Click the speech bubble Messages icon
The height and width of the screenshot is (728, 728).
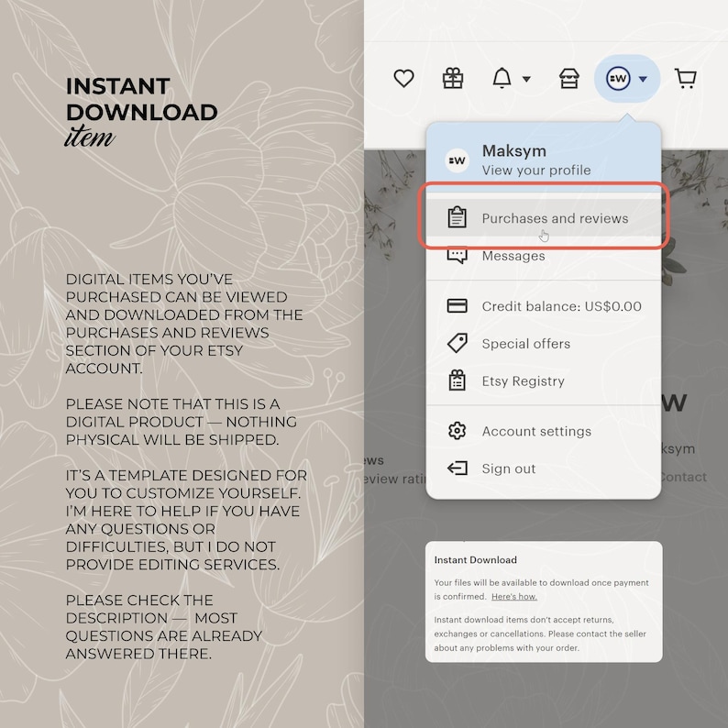click(x=457, y=256)
